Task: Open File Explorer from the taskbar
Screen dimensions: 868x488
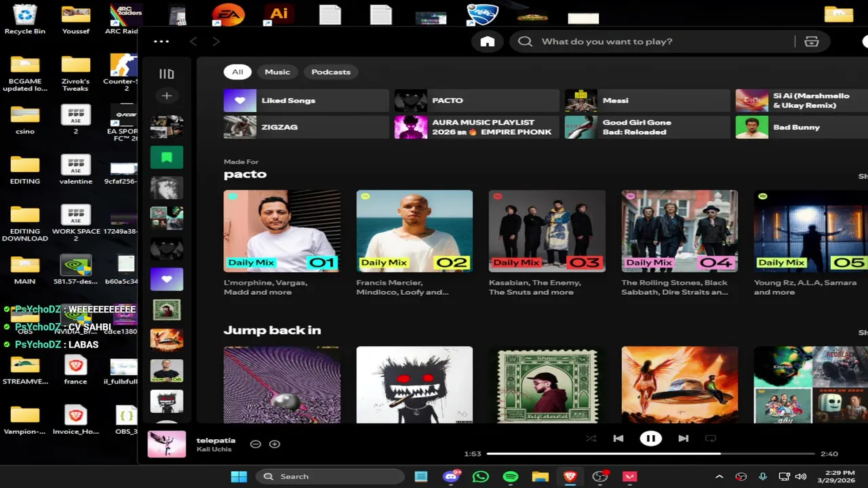Action: pyautogui.click(x=540, y=476)
